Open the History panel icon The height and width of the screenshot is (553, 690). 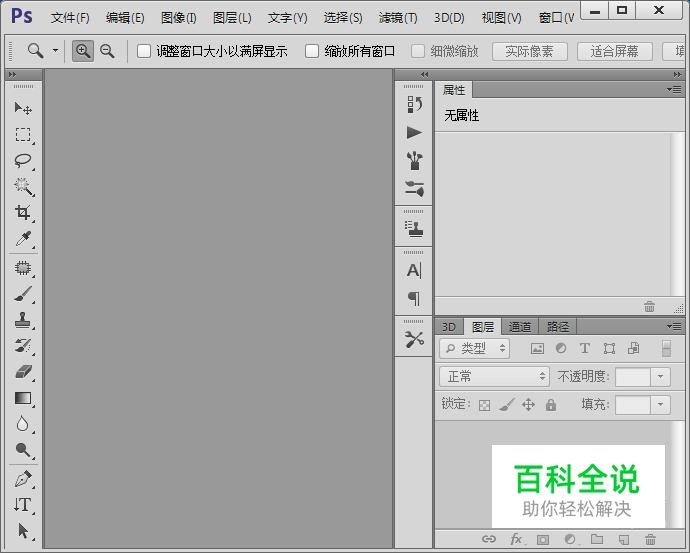(x=414, y=104)
